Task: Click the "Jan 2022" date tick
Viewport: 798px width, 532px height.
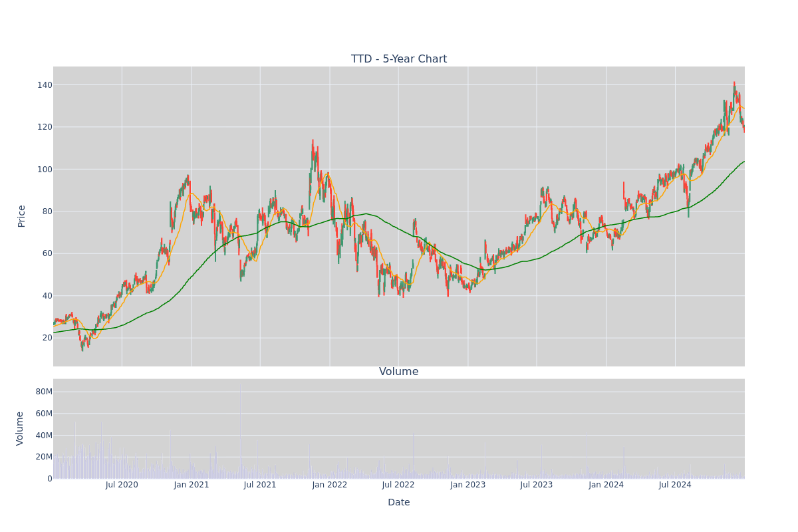Action: click(330, 485)
